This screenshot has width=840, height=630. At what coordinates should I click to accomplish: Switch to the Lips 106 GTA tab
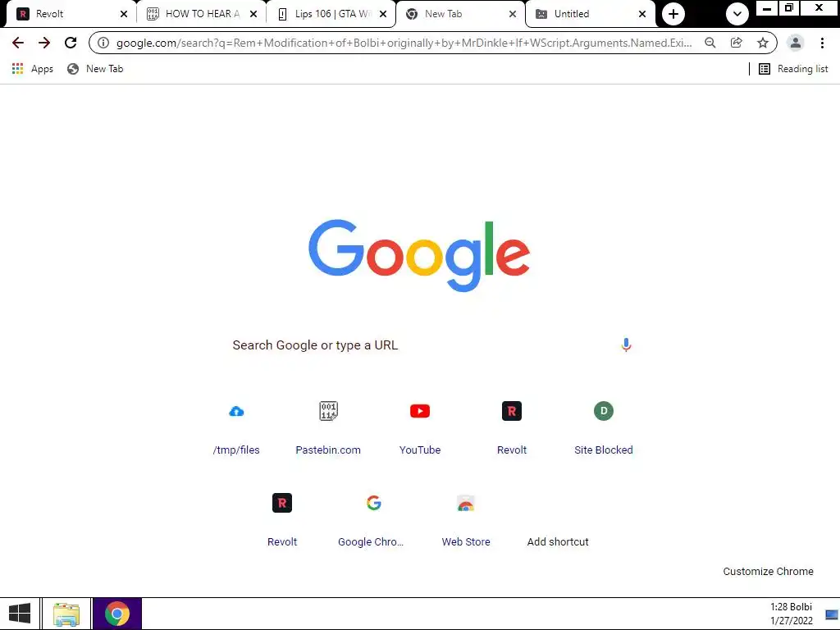pyautogui.click(x=331, y=14)
